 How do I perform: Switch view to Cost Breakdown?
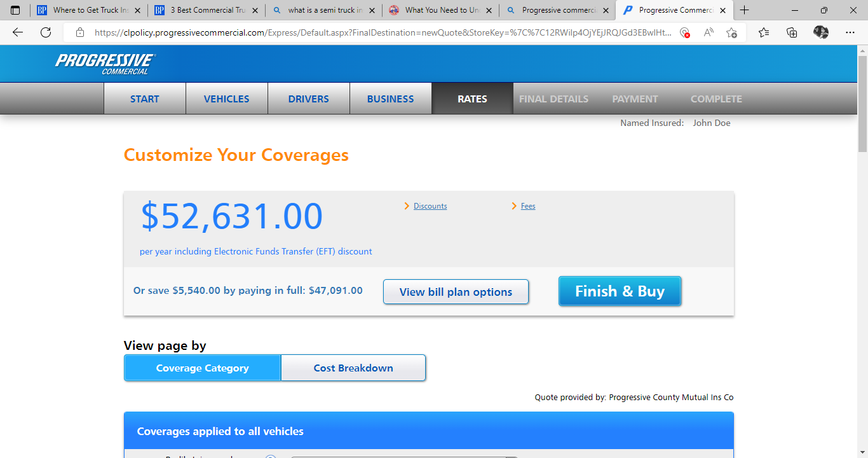click(353, 368)
